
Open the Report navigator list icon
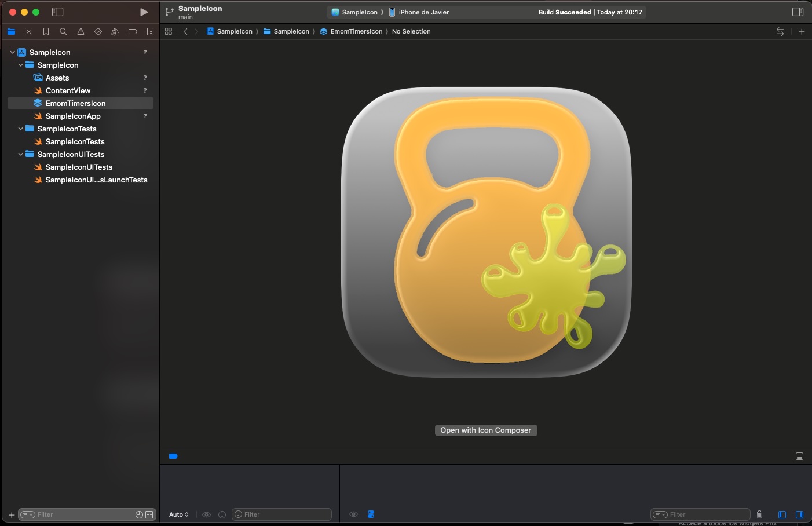150,31
